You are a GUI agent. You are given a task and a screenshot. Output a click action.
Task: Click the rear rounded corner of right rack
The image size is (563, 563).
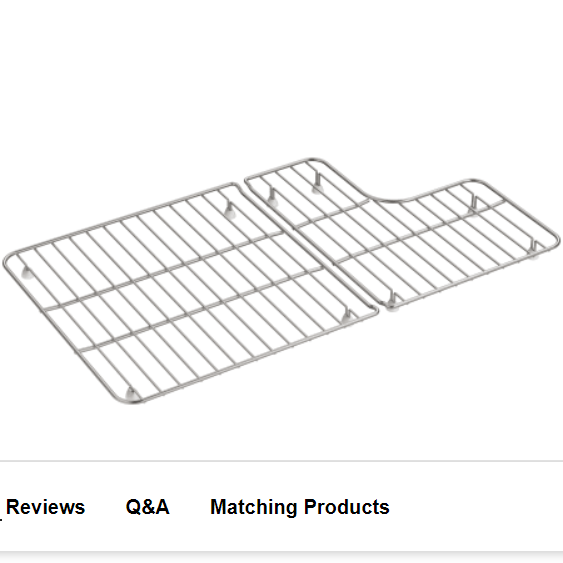(x=312, y=160)
